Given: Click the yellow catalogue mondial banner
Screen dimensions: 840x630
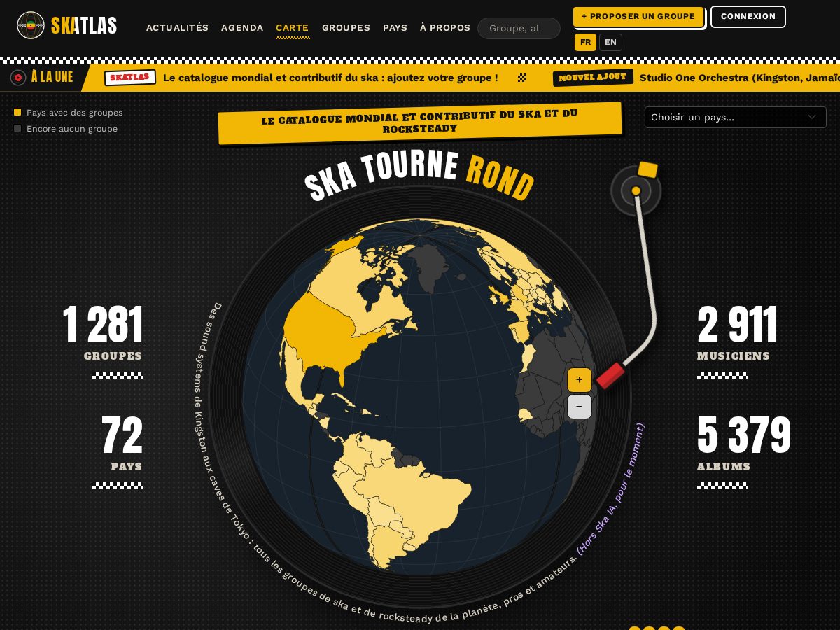Looking at the screenshot, I should coord(420,123).
